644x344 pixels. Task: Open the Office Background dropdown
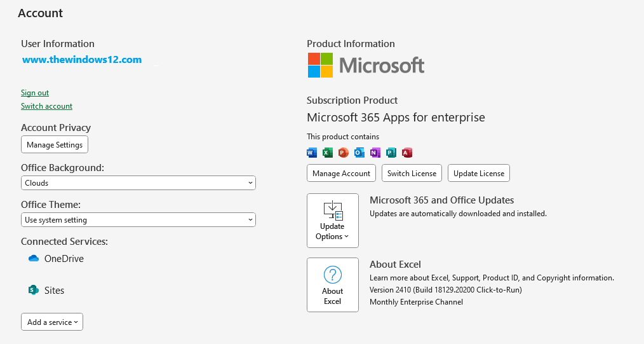point(138,183)
